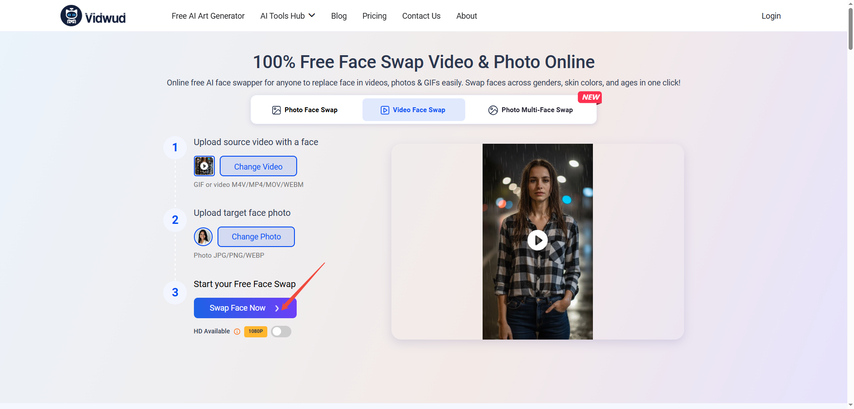Click 'Upload source video with a face' text
The image size is (854, 409).
tap(256, 142)
